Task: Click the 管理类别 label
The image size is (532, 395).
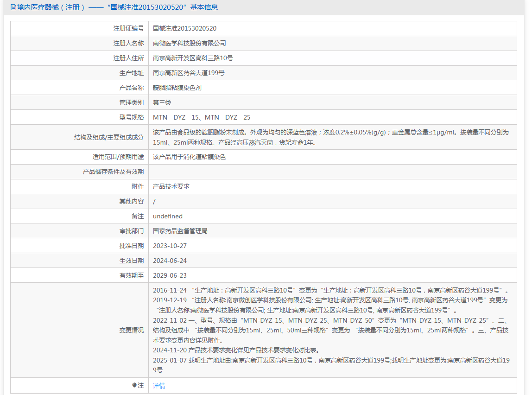Action: point(132,102)
